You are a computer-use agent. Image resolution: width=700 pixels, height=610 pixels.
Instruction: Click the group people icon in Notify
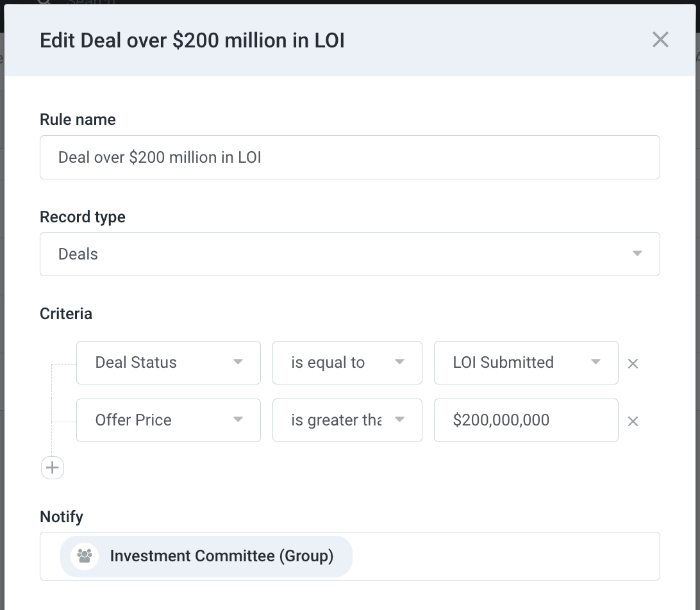(x=85, y=556)
